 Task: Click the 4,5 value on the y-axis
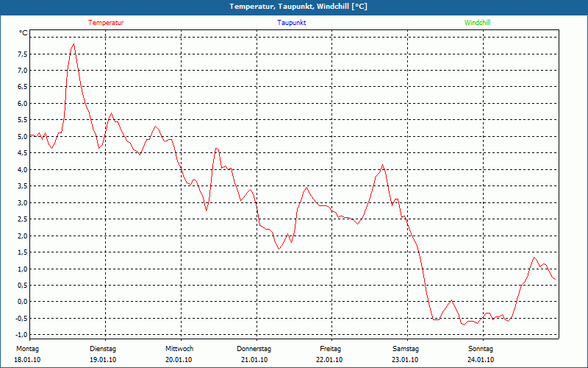pos(22,153)
